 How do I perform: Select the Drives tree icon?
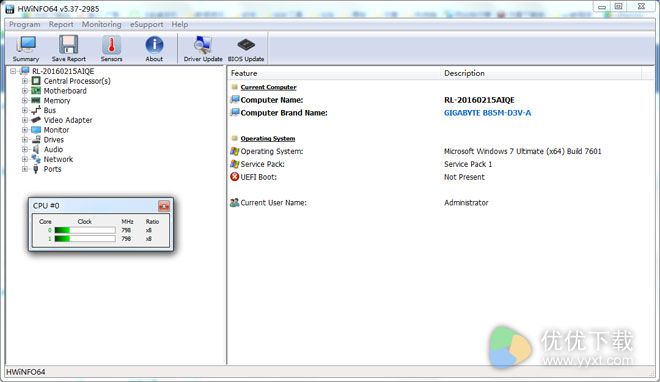(36, 140)
